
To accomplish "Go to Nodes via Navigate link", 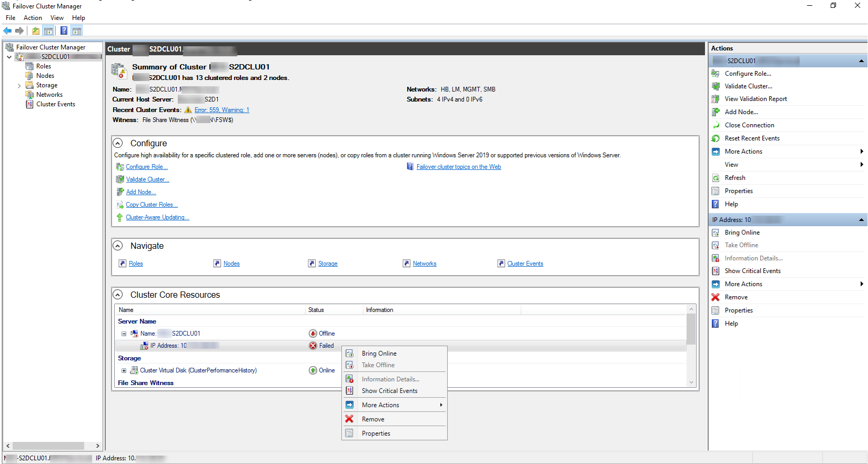I will (x=231, y=264).
